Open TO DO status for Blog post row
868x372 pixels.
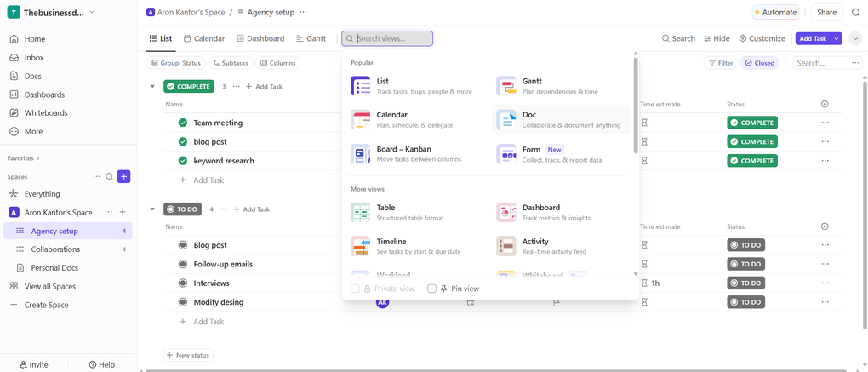[745, 245]
